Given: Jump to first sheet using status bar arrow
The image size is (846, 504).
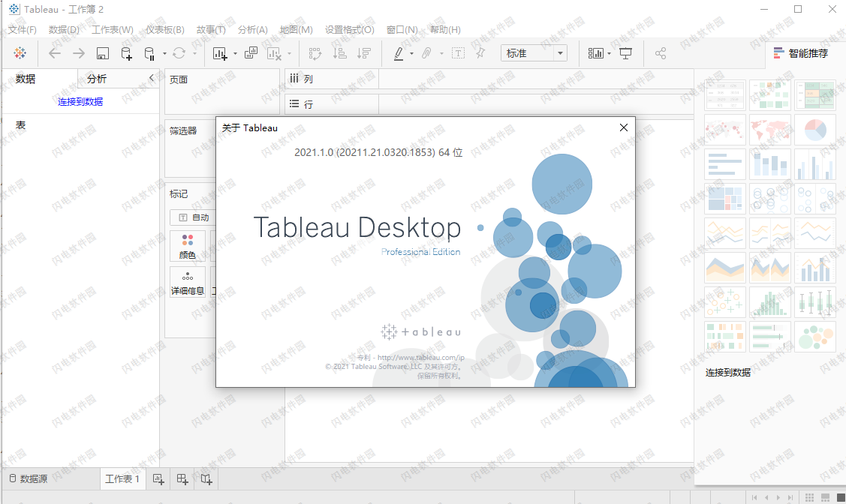Looking at the screenshot, I should coord(754,497).
